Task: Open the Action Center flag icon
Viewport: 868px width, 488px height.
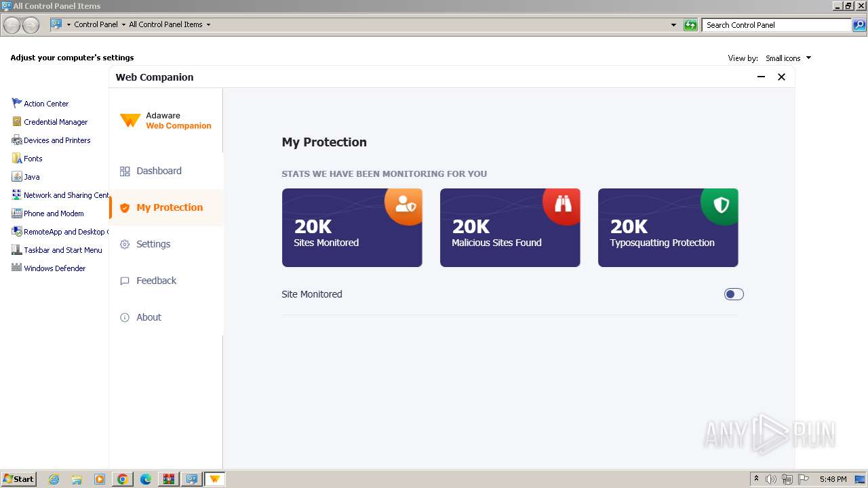Action: coord(17,103)
